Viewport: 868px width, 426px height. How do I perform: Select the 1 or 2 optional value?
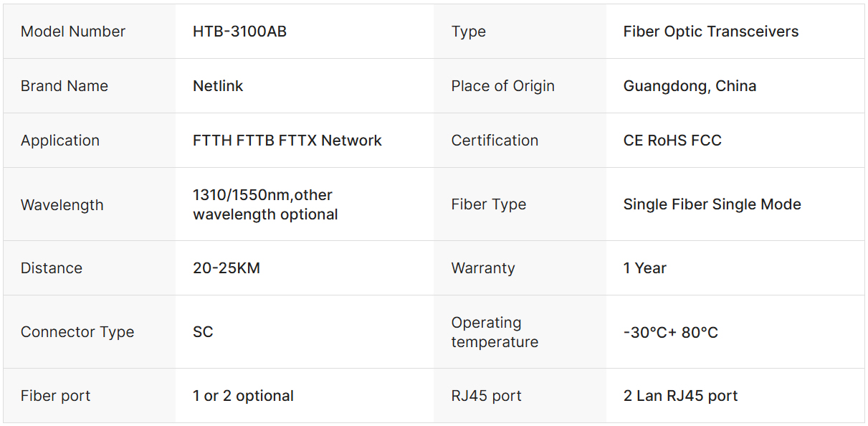[243, 396]
